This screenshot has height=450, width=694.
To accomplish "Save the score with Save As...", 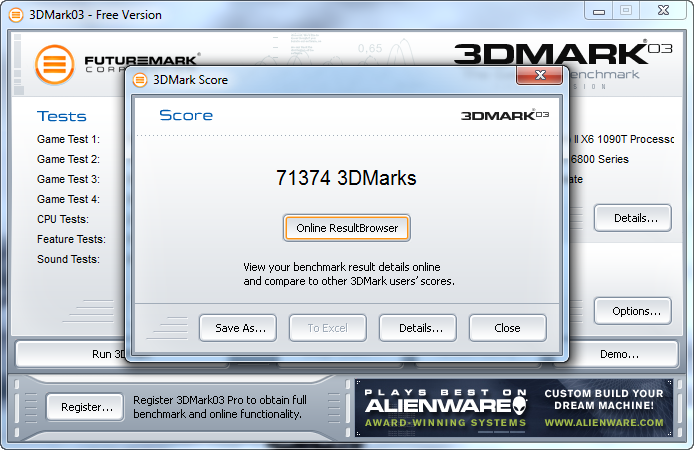I will coord(238,328).
